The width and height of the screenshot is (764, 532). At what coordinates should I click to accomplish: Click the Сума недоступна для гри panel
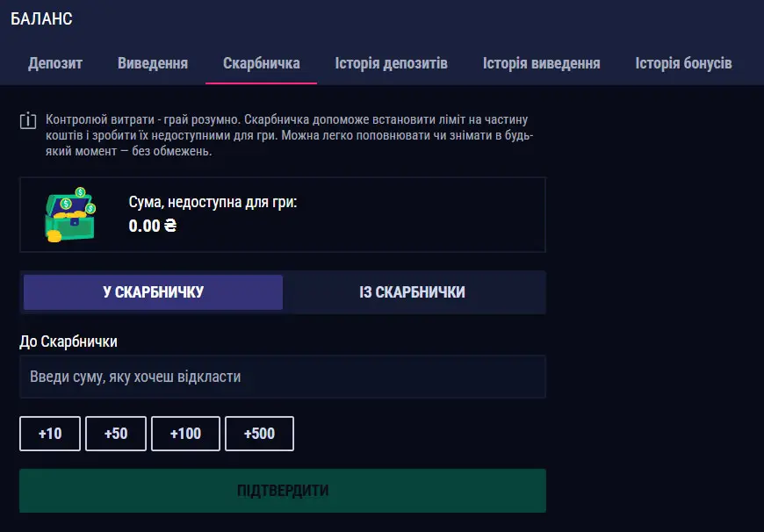pyautogui.click(x=283, y=213)
